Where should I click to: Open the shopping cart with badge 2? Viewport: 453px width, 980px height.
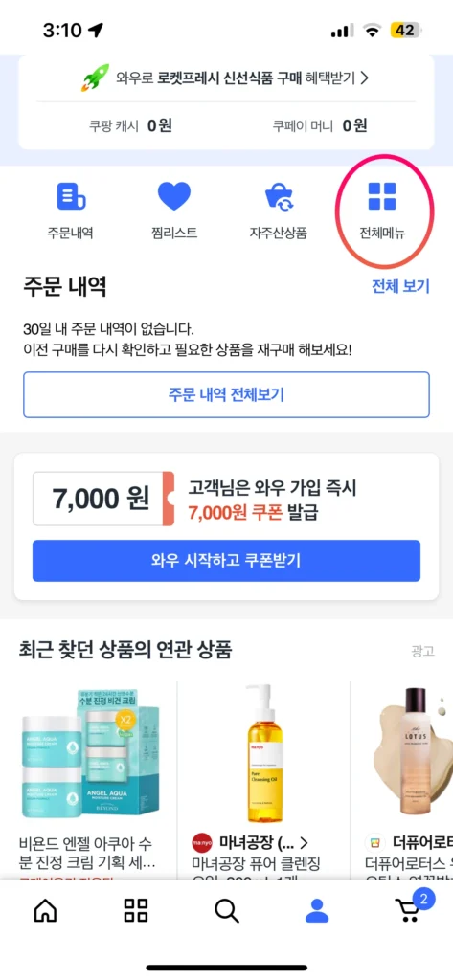pos(411,908)
